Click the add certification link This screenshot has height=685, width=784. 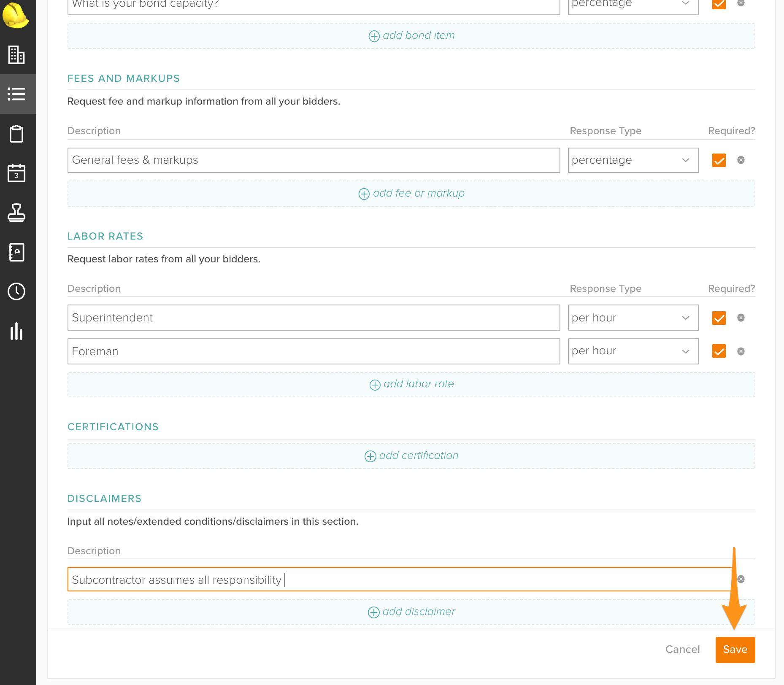411,456
